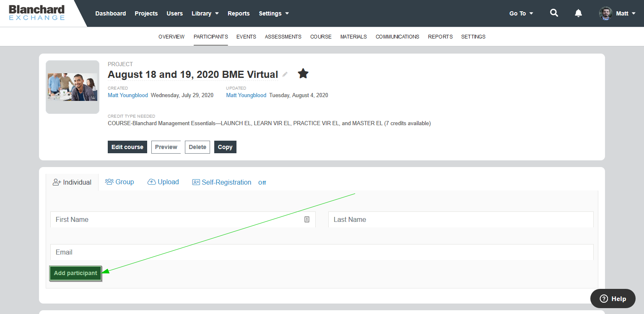Toggle the favorite star icon

pyautogui.click(x=303, y=74)
